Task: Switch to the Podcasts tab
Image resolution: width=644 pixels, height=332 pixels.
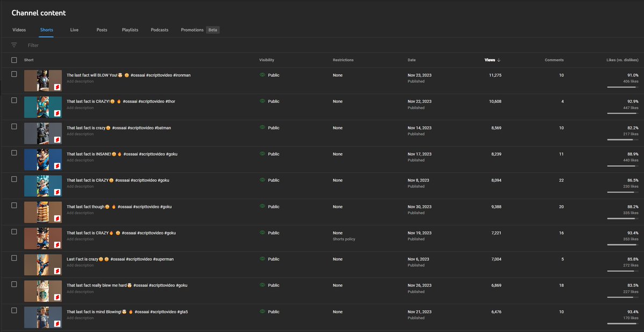Action: (x=159, y=30)
